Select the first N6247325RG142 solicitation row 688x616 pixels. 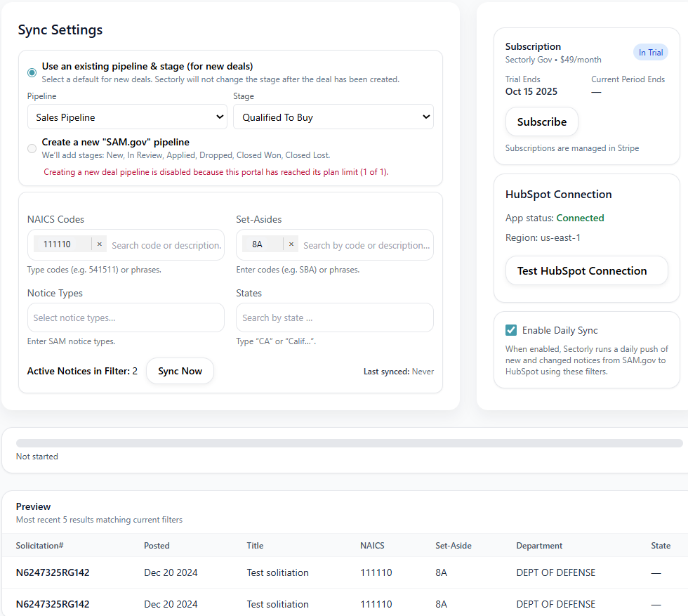[x=53, y=572]
